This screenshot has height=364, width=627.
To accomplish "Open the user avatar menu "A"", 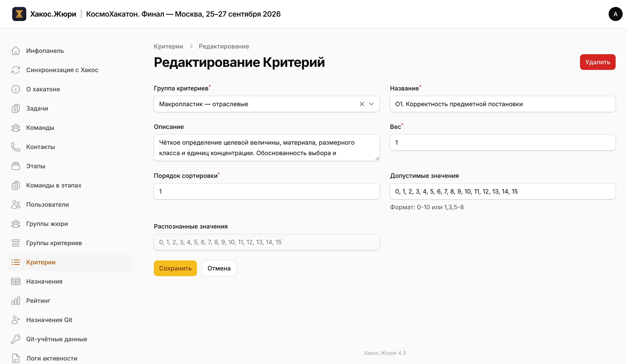I will click(615, 14).
